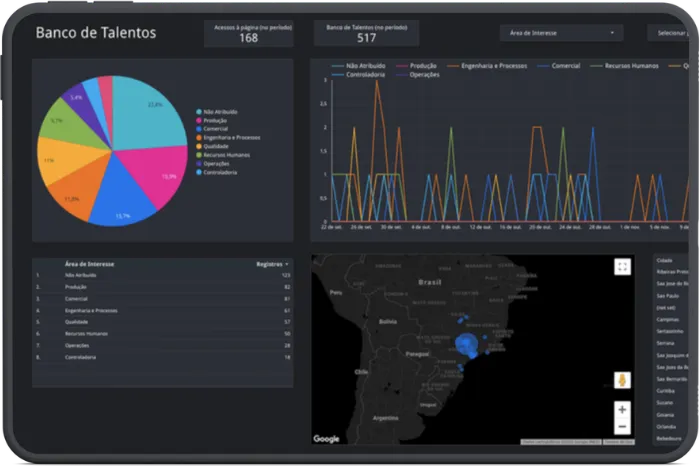The height and width of the screenshot is (466, 700).
Task: Select the Recursos Humanos row in the table
Action: [162, 333]
